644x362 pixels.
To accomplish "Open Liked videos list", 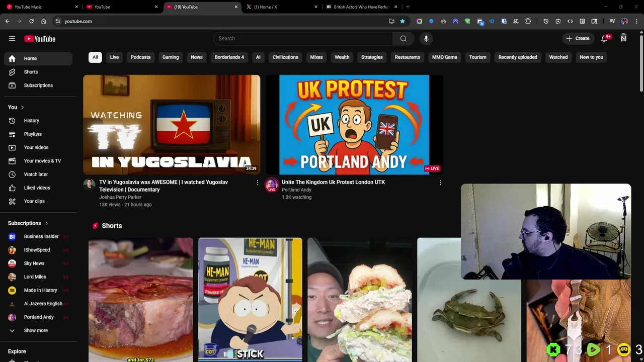I will [x=38, y=188].
